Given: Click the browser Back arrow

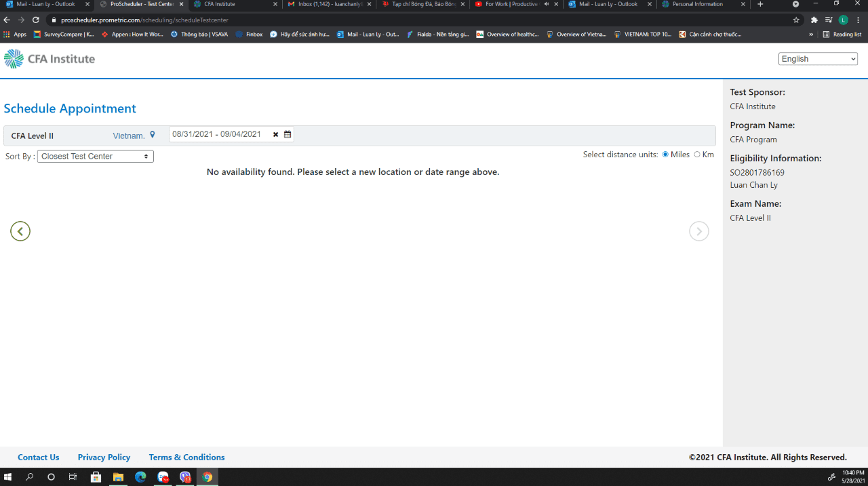Looking at the screenshot, I should [x=8, y=20].
